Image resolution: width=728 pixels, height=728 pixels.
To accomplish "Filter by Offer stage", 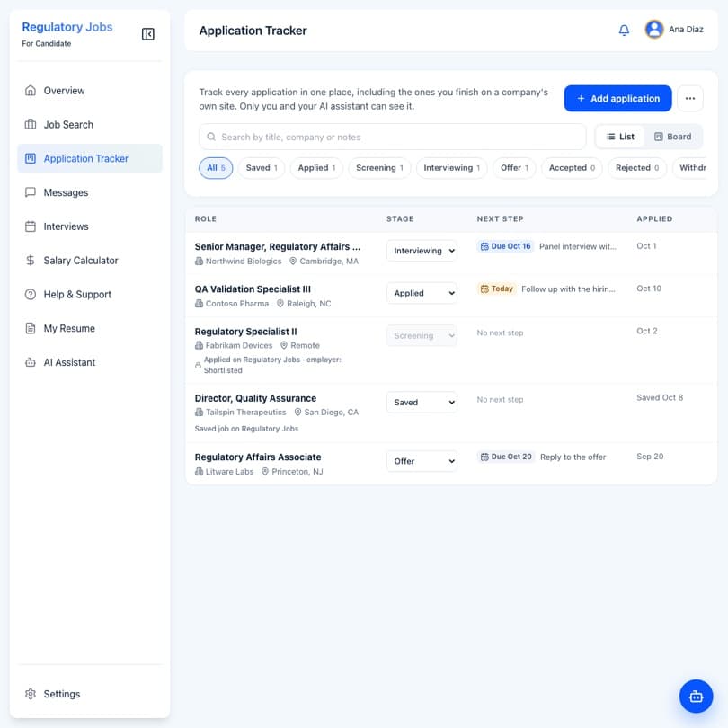I will pyautogui.click(x=514, y=167).
